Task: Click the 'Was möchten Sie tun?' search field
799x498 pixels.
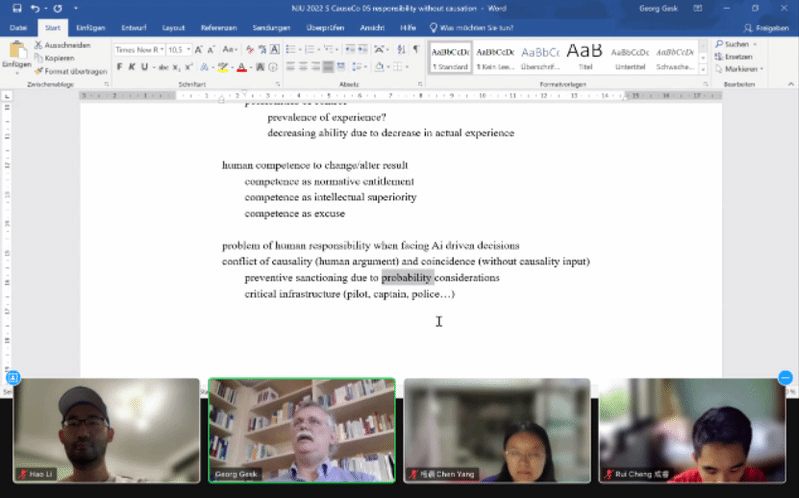Action: click(471, 28)
